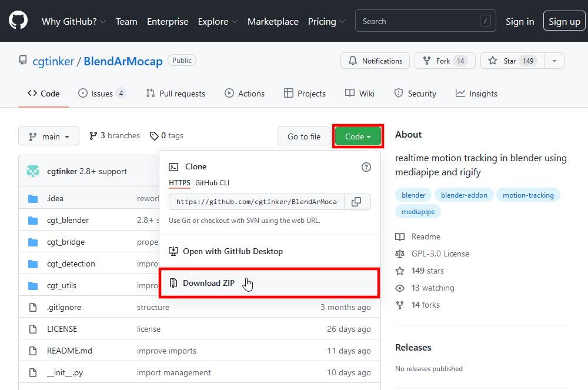
Task: Switch to the Projects tab
Action: (305, 94)
